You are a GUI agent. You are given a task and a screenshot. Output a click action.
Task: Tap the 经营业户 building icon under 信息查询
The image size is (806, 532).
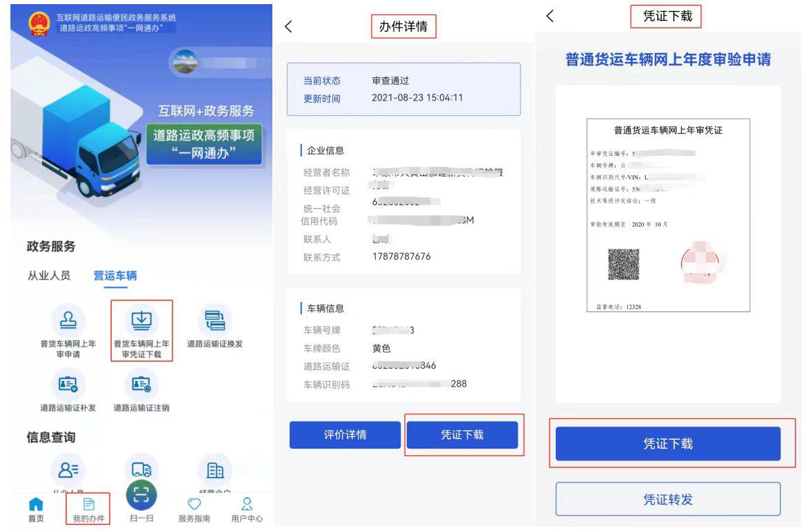(214, 470)
